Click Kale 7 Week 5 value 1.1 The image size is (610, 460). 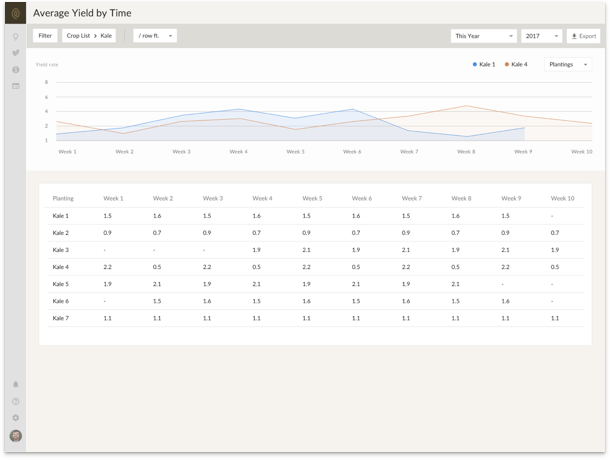[x=307, y=319]
